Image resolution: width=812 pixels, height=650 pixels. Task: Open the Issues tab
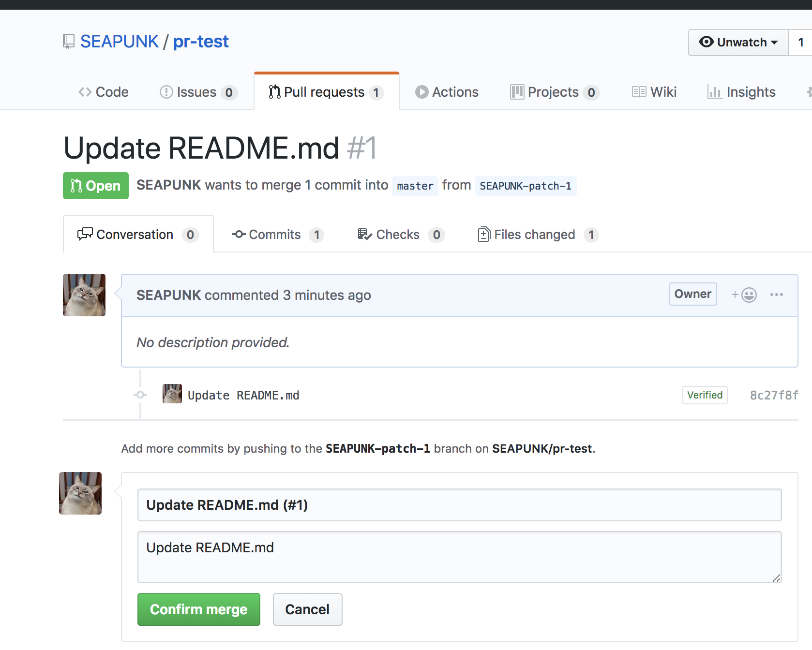(196, 92)
